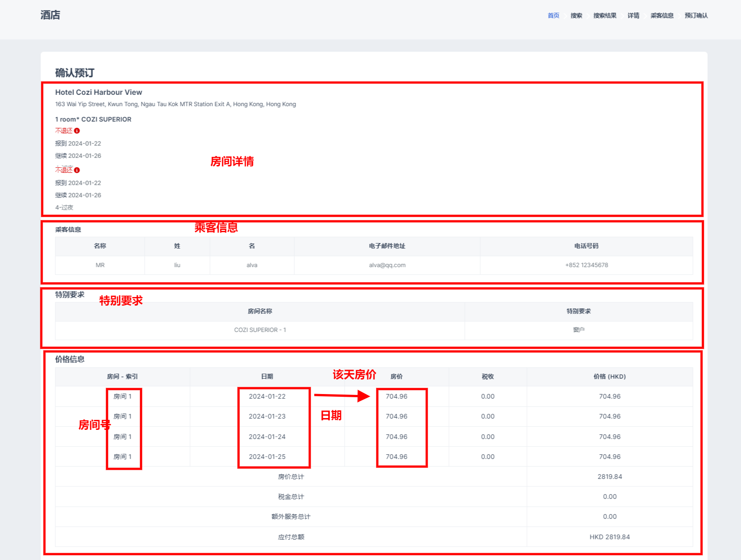741x560 pixels.
Task: Click the second red 不退还 policy text
Action: pyautogui.click(x=64, y=170)
